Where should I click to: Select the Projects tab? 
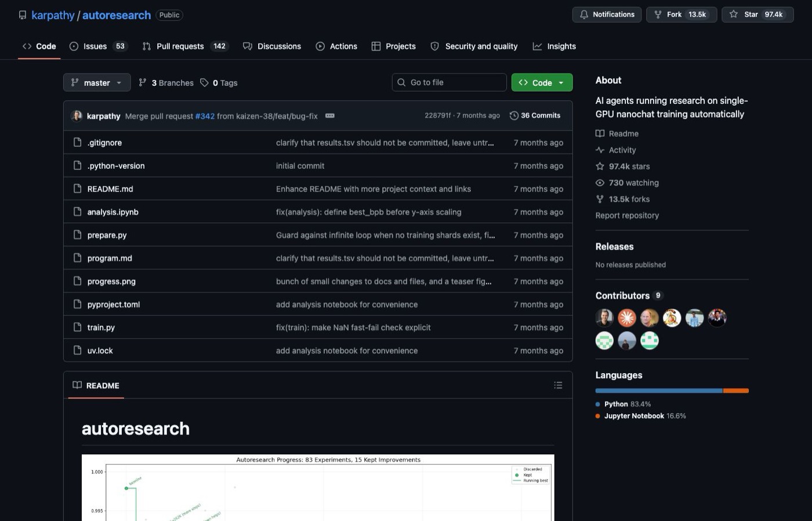point(394,46)
